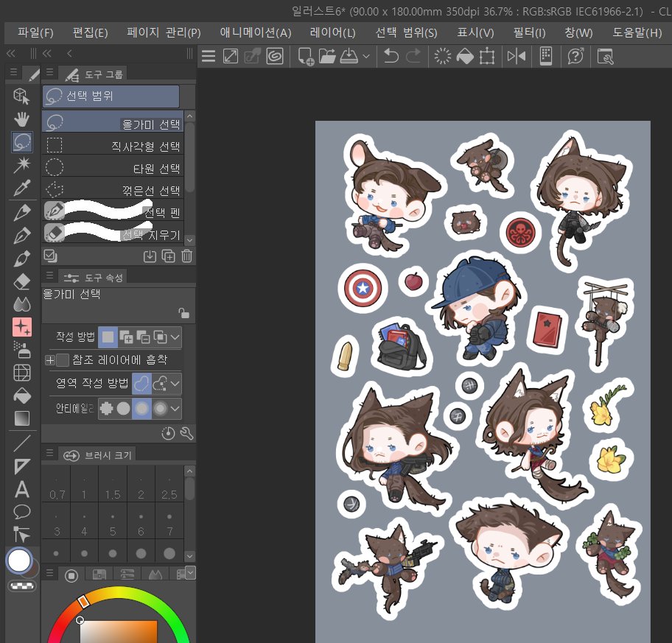
Task: Click the wrench sub tool detail icon
Action: 187,434
